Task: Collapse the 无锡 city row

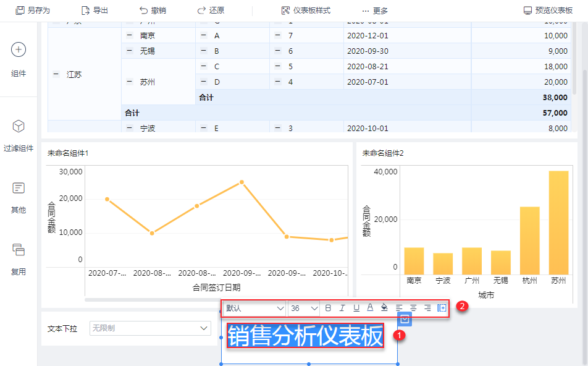Action: click(x=129, y=51)
